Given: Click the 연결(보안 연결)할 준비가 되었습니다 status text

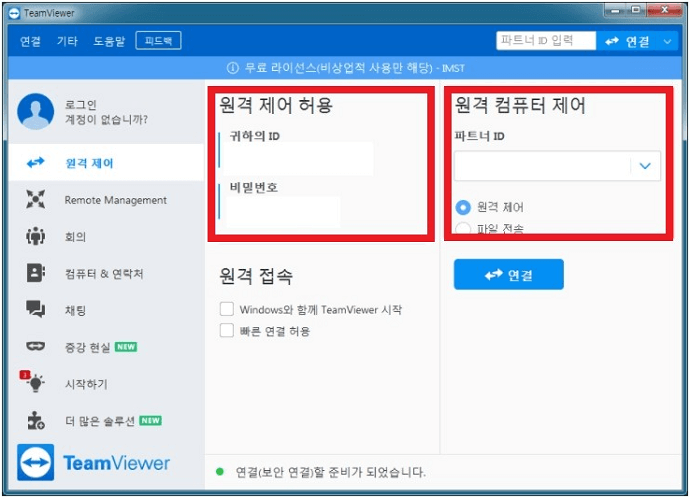Looking at the screenshot, I should (330, 472).
